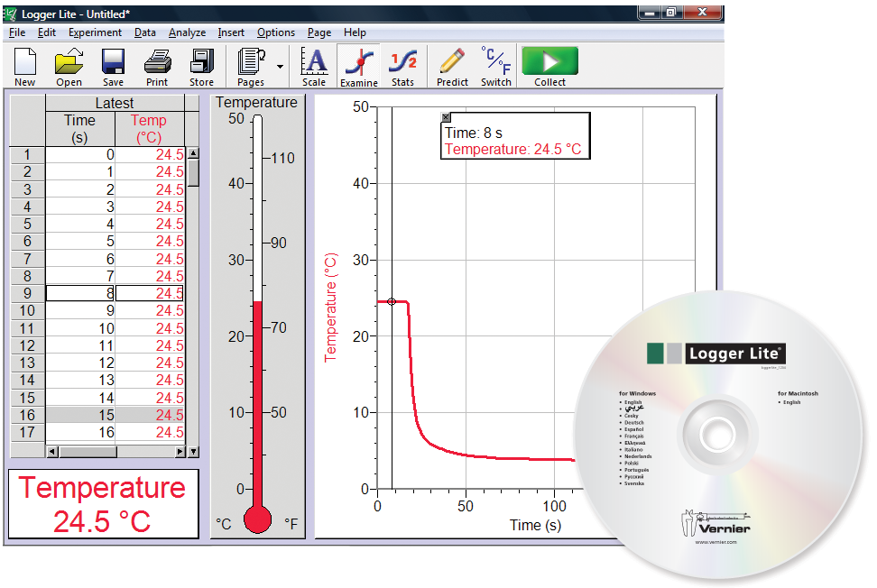
Task: Save the file using the Save icon
Action: [x=113, y=65]
